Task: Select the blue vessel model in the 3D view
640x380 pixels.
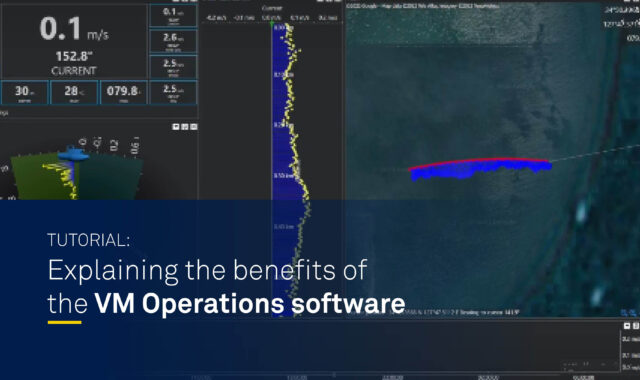Action: 73,154
